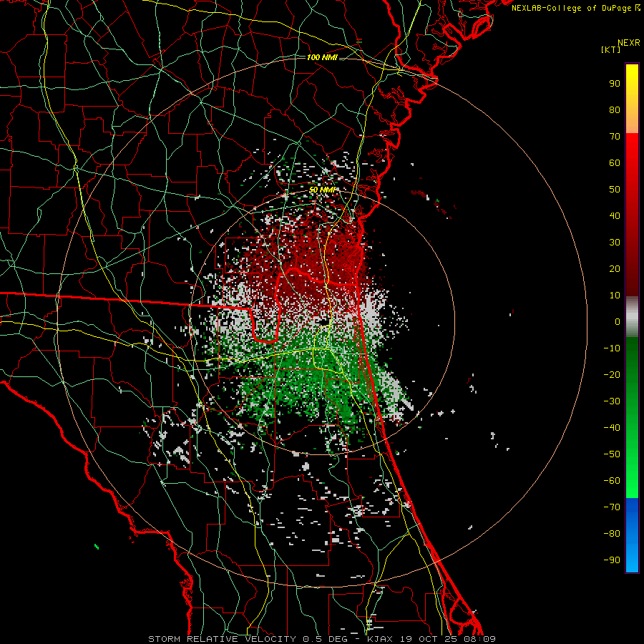Click the -20 scale value
The width and height of the screenshot is (644, 644).
click(x=612, y=374)
